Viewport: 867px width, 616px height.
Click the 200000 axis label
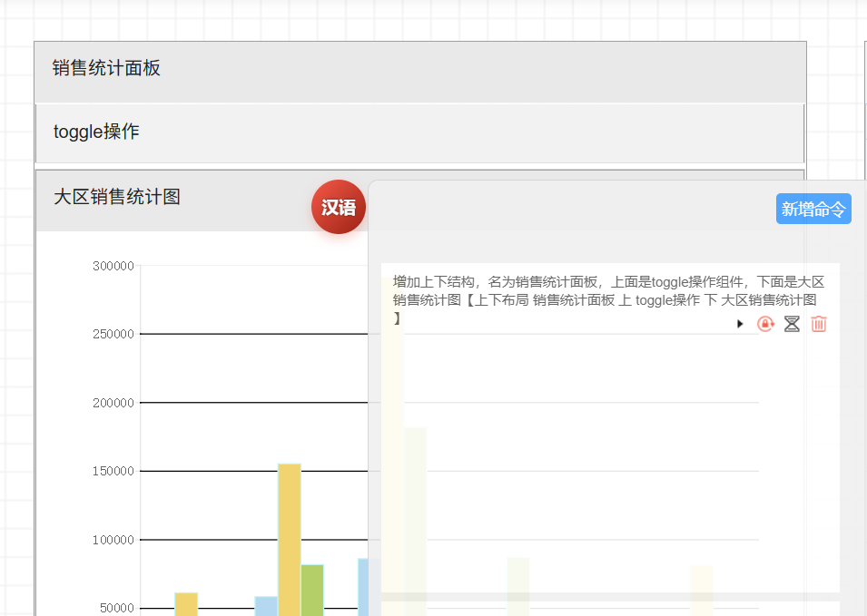[x=113, y=404]
